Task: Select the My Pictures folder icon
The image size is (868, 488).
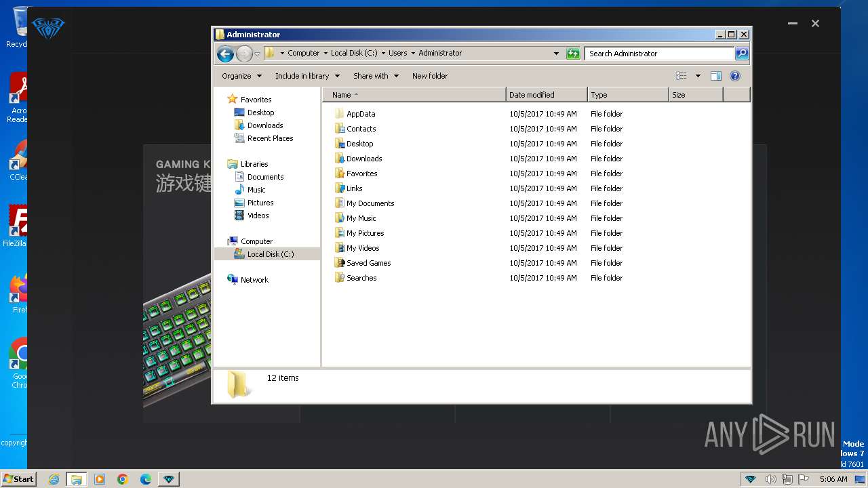Action: coord(340,233)
